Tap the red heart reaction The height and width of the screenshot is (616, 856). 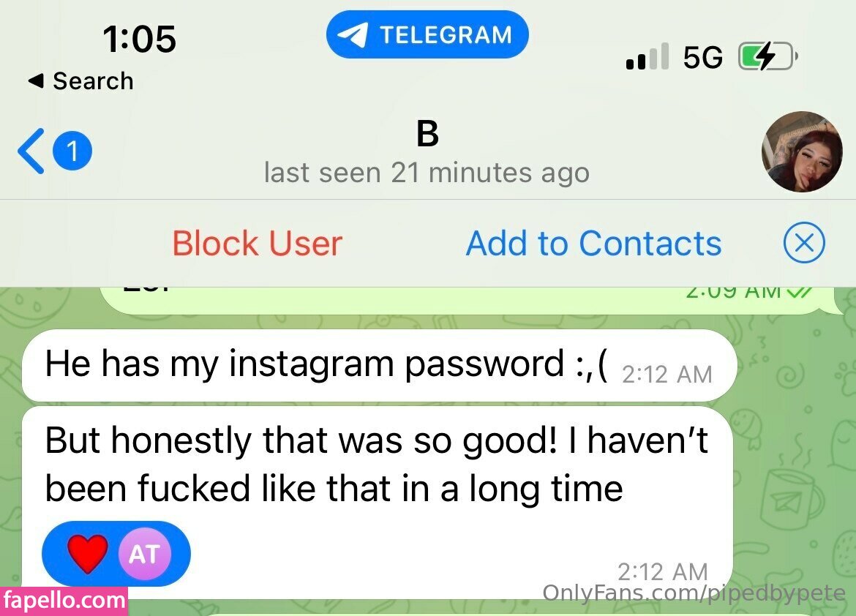87,554
